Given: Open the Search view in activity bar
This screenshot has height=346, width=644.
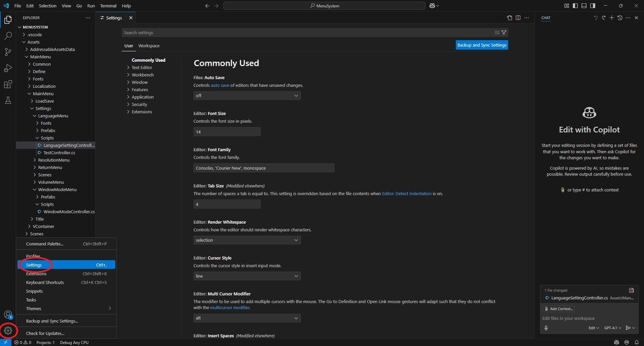Looking at the screenshot, I should point(8,36).
